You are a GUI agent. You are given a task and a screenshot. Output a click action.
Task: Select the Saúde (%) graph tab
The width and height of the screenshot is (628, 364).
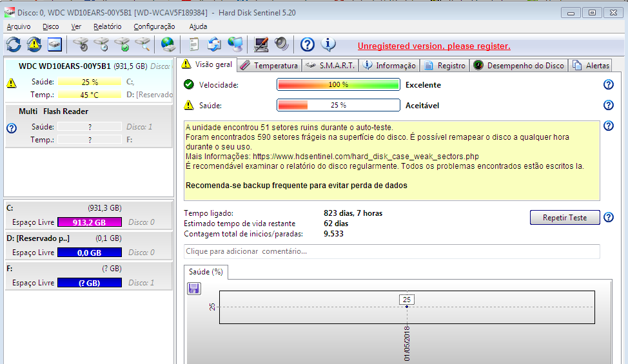206,272
